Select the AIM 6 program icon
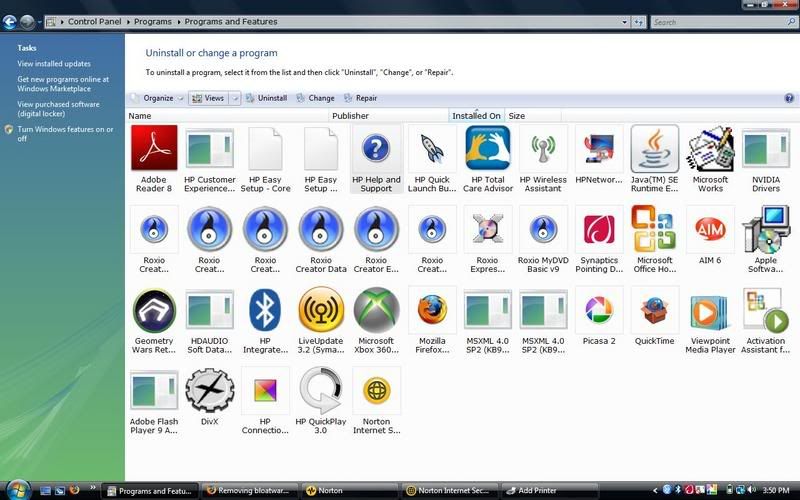Screen dimensions: 800x500 pos(710,229)
